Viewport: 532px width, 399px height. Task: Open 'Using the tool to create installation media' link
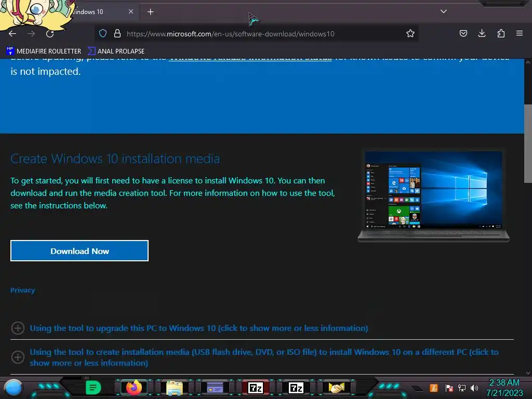(x=264, y=357)
